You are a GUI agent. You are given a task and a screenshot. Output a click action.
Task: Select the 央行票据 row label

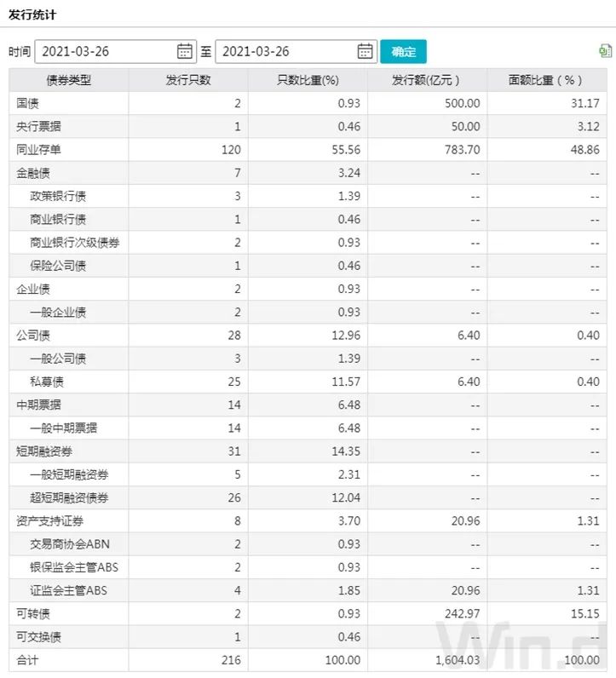38,126
